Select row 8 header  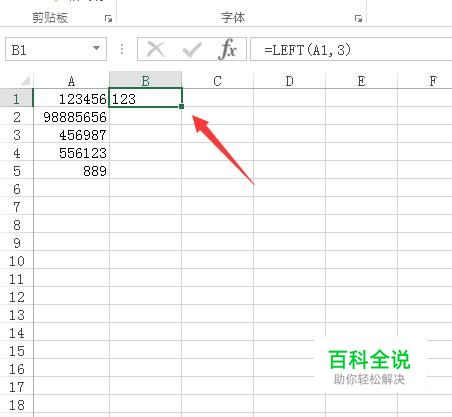tap(17, 224)
